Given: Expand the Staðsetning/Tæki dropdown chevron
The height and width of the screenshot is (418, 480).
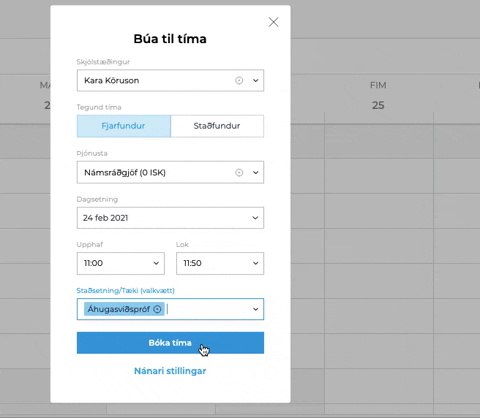Looking at the screenshot, I should pyautogui.click(x=255, y=309).
